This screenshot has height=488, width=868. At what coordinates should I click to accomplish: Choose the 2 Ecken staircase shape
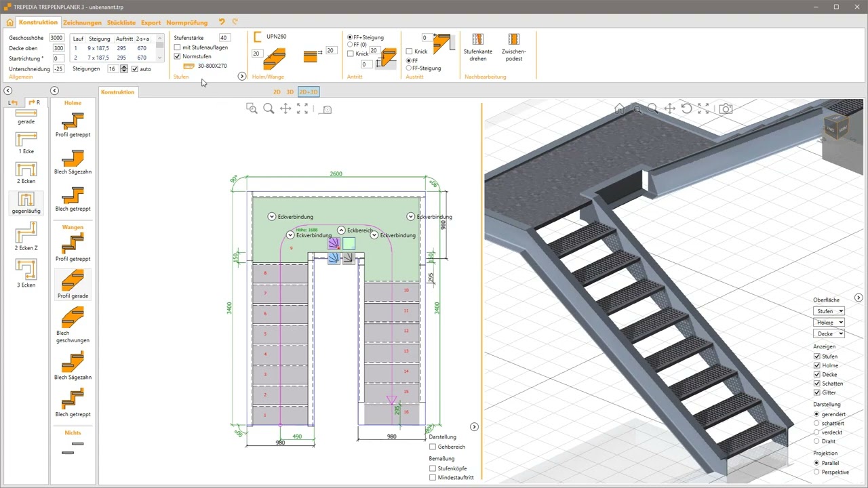(26, 173)
